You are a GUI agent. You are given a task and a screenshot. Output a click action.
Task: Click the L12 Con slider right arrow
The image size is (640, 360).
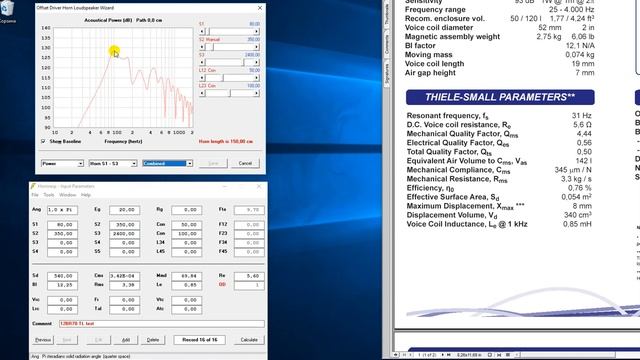[x=256, y=78]
